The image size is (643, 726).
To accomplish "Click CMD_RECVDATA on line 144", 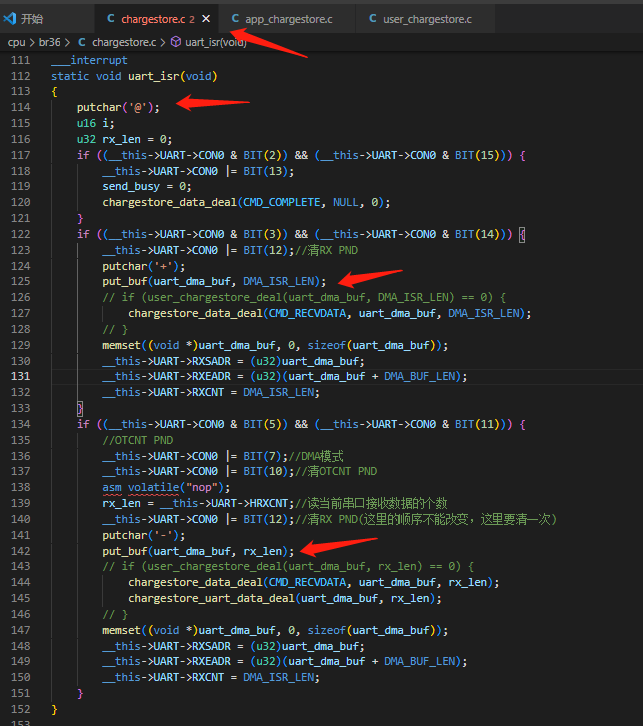I will click(x=307, y=582).
